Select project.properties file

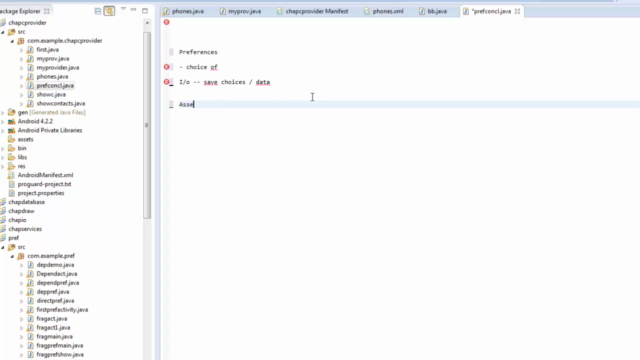coord(41,193)
